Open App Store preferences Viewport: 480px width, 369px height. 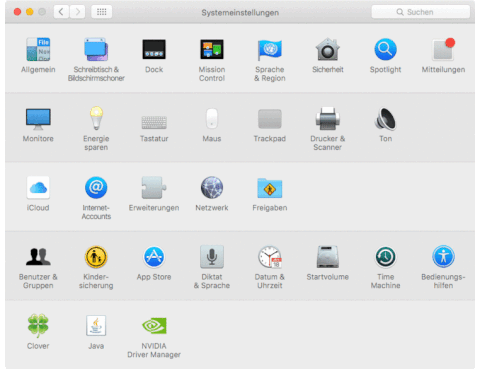coord(154,257)
